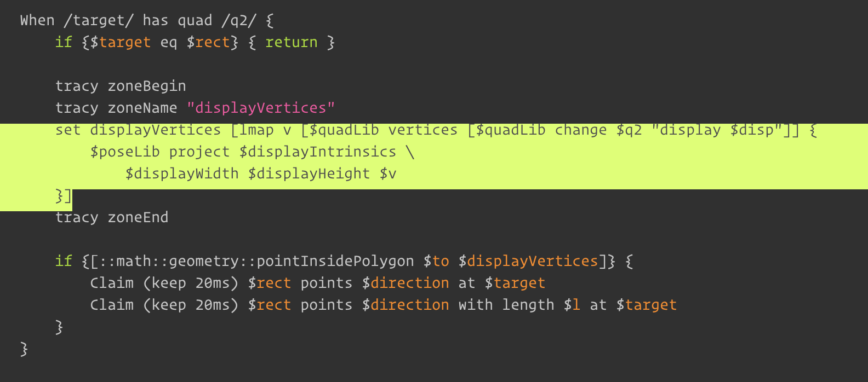Click the line-continuation backslash after $displayIntrinsics
This screenshot has height=382, width=868.
pos(410,152)
